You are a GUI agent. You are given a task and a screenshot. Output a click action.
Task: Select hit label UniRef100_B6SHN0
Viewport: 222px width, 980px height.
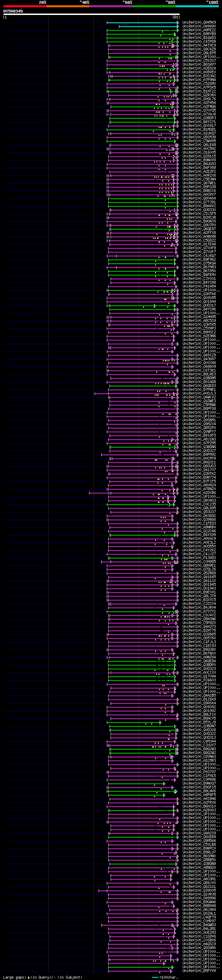pos(199,856)
